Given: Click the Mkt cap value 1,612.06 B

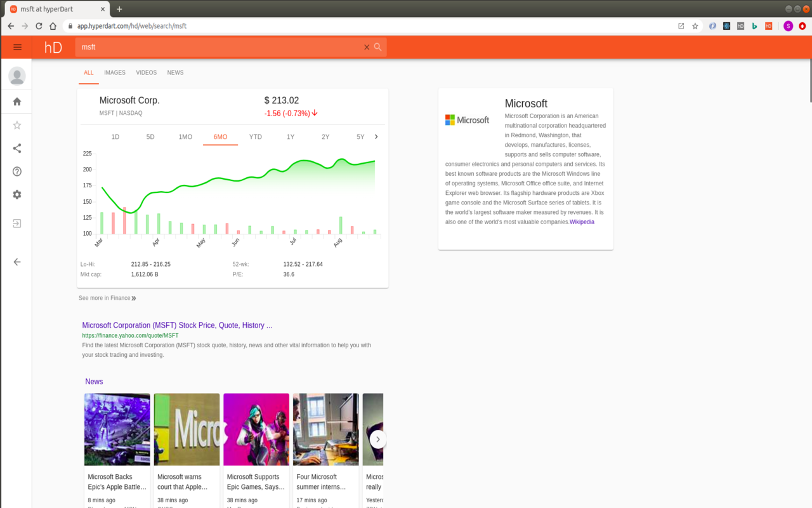Looking at the screenshot, I should pos(145,274).
